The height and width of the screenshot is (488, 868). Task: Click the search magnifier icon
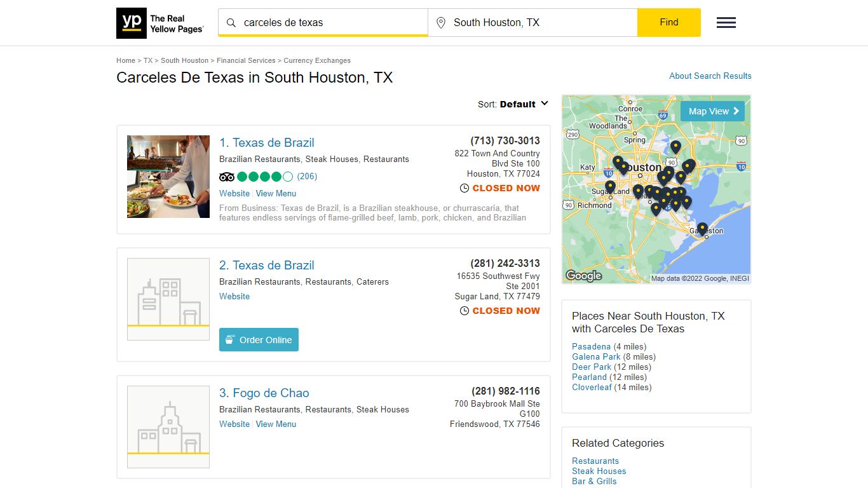[x=231, y=23]
